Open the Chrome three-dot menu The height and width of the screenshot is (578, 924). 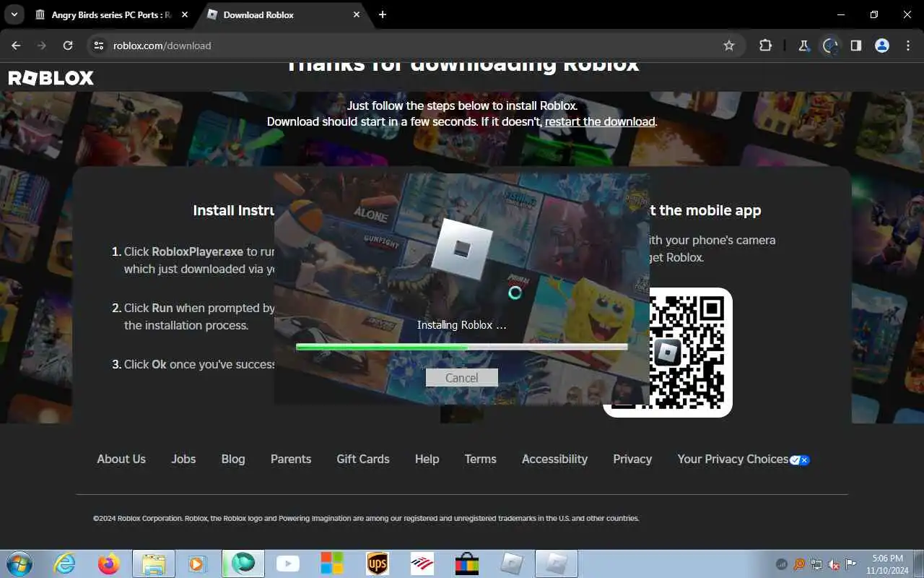click(x=908, y=46)
